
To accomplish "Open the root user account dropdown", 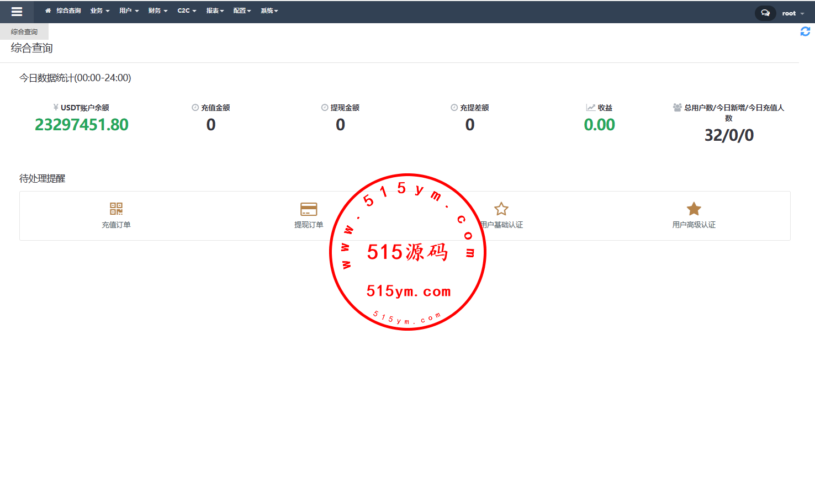I will 792,13.
